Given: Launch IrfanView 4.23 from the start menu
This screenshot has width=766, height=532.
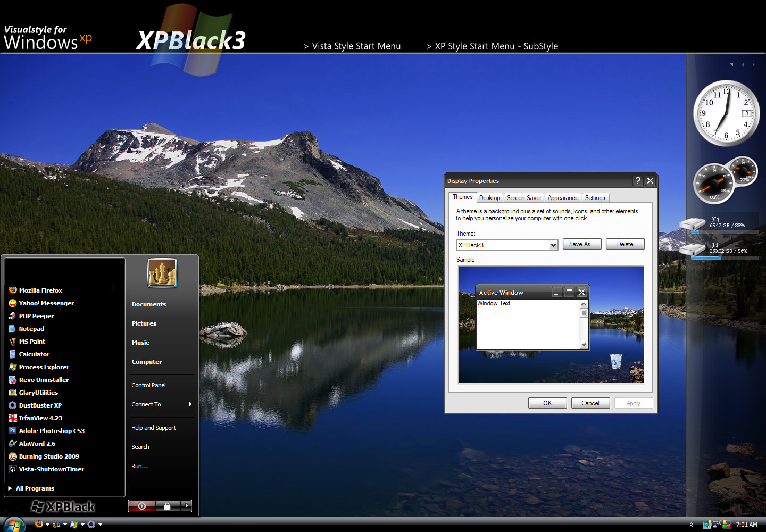Looking at the screenshot, I should click(36, 418).
